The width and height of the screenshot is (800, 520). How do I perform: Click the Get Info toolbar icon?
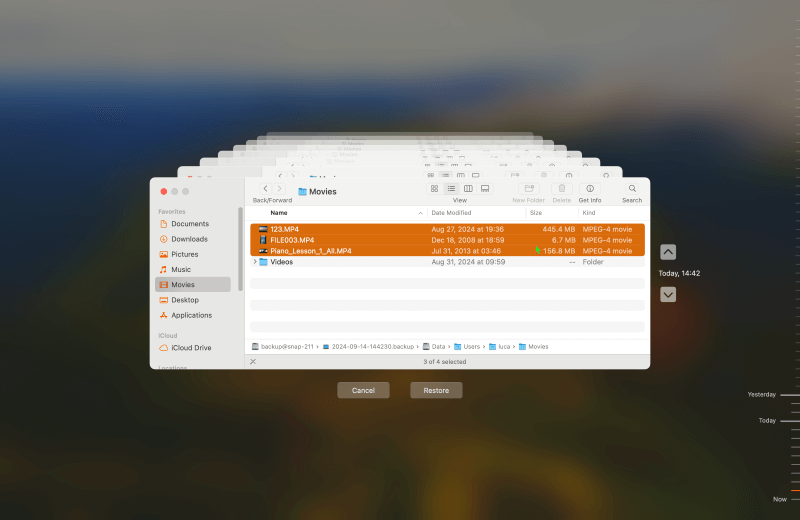(x=590, y=188)
